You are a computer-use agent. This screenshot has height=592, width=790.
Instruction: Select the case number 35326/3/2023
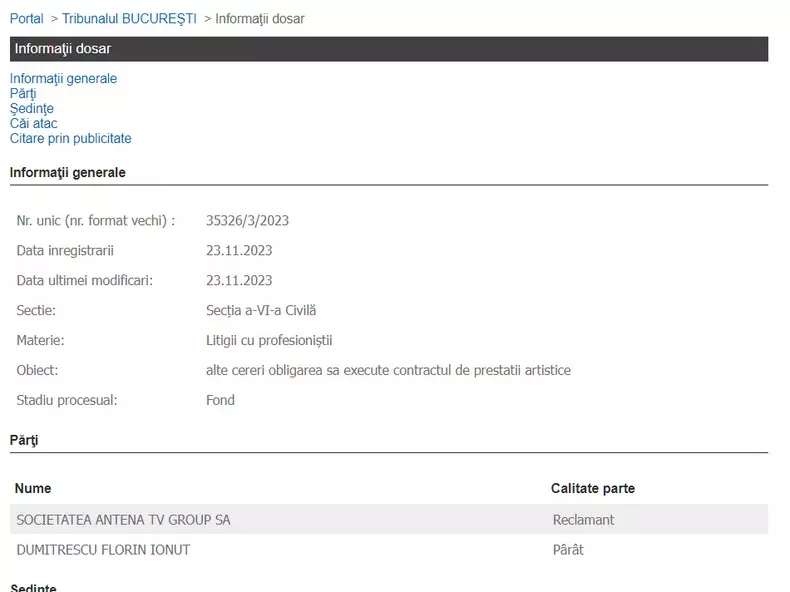coord(247,221)
